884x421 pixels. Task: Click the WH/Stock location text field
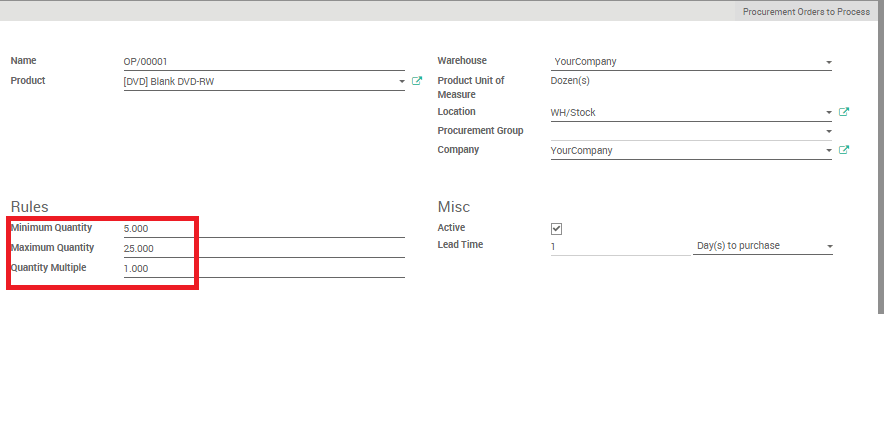[x=686, y=113]
